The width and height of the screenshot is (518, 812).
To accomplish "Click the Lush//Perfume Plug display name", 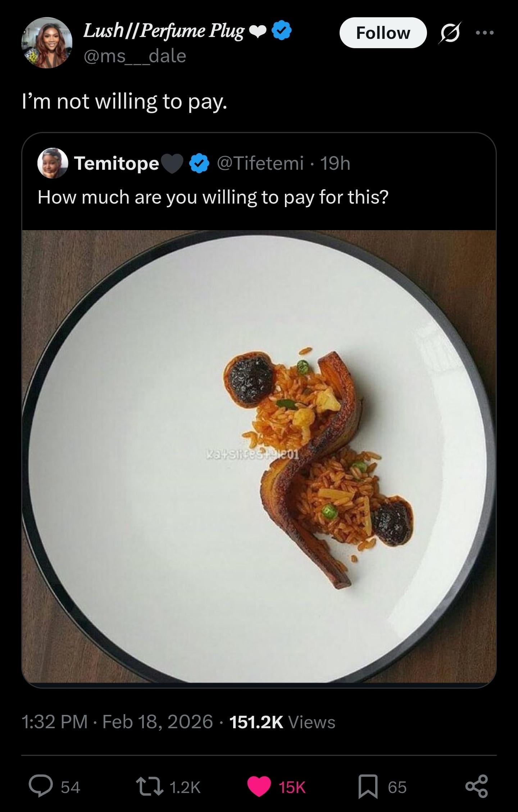I will [x=164, y=31].
